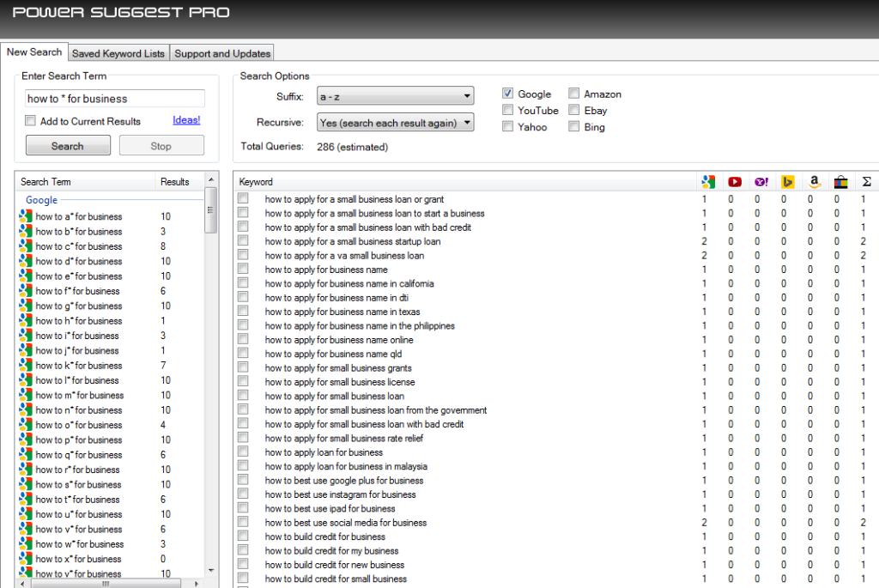This screenshot has height=588, width=879.
Task: Check 'how to best use ipad for business'
Action: (x=243, y=508)
